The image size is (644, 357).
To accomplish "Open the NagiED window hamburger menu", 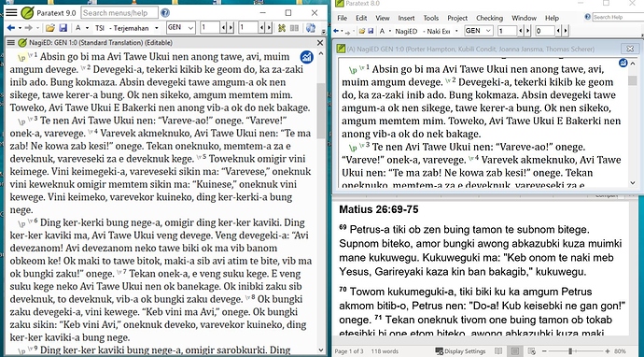I will 11,42.
